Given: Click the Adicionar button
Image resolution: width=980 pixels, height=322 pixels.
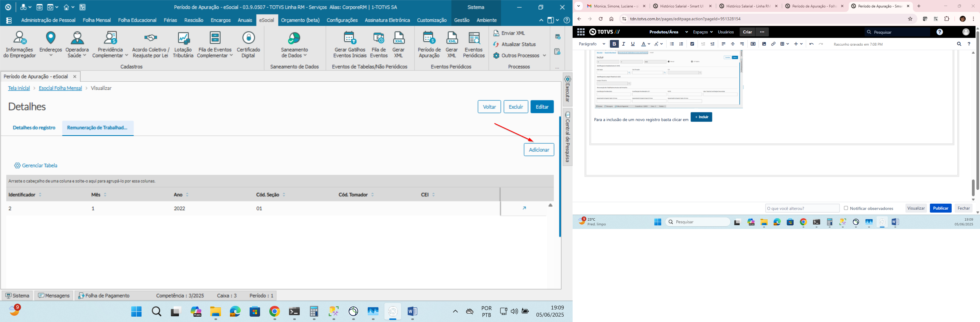Looking at the screenshot, I should (539, 150).
